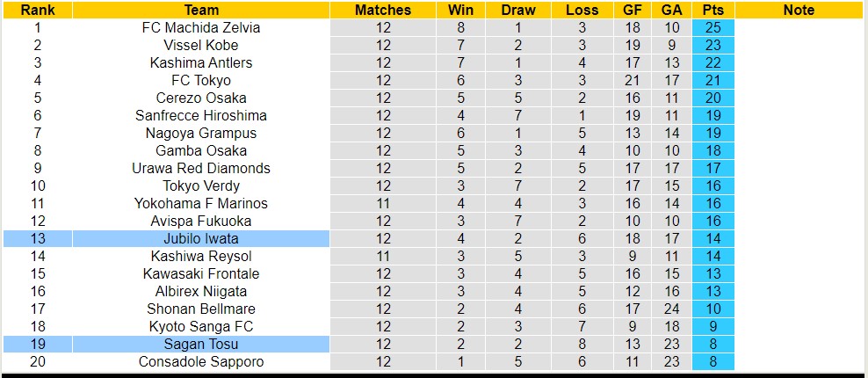Open the FC Machida Zelvia team link
Screen dimensions: 868x378
point(201,27)
